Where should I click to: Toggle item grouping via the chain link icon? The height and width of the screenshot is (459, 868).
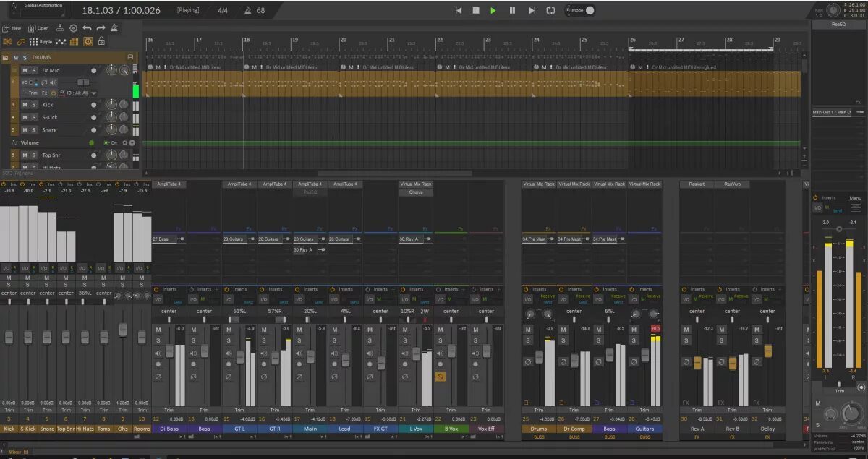[x=21, y=42]
